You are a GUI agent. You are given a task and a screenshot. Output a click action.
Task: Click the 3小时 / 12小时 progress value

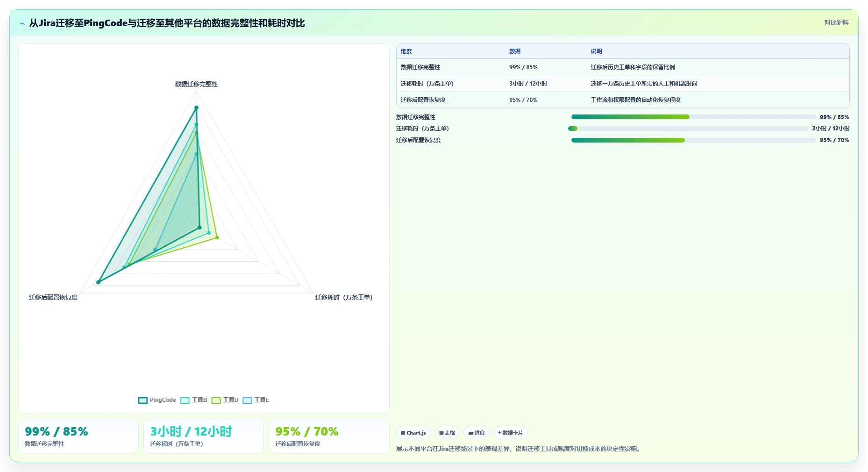pyautogui.click(x=831, y=129)
